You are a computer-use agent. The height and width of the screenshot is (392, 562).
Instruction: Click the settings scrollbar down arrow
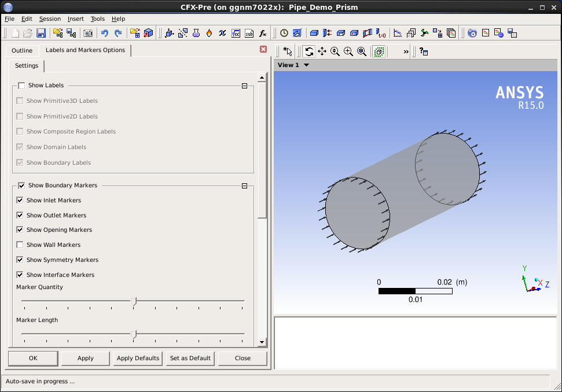coord(262,342)
